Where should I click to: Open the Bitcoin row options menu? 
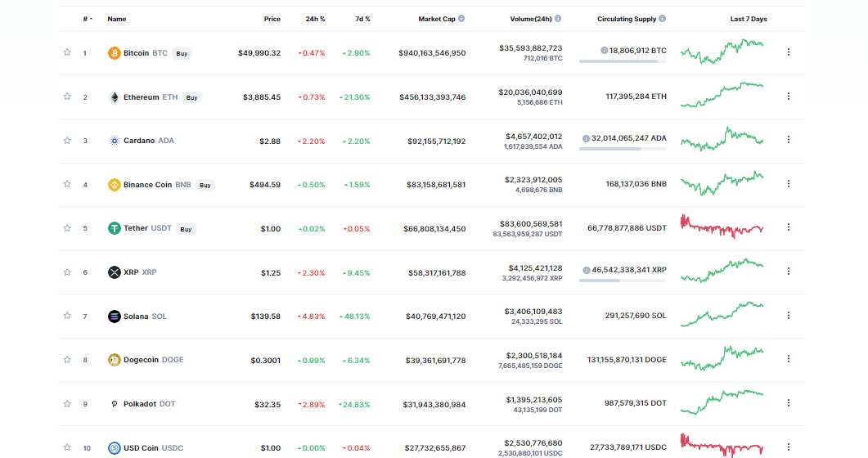point(789,52)
